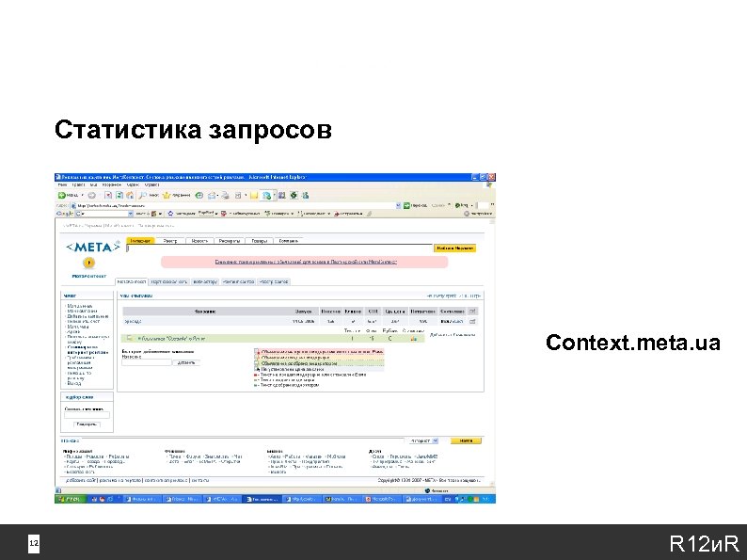This screenshot has width=747, height=560.
Task: Click the 'добавить сайт' footer link
Action: (x=81, y=480)
